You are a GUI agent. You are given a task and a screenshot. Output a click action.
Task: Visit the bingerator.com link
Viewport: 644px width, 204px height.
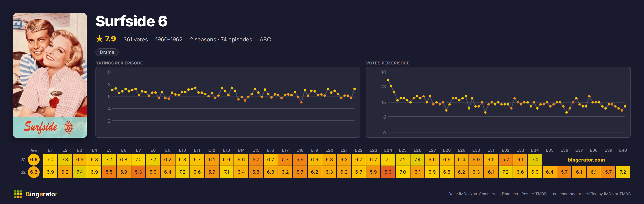[x=586, y=160]
